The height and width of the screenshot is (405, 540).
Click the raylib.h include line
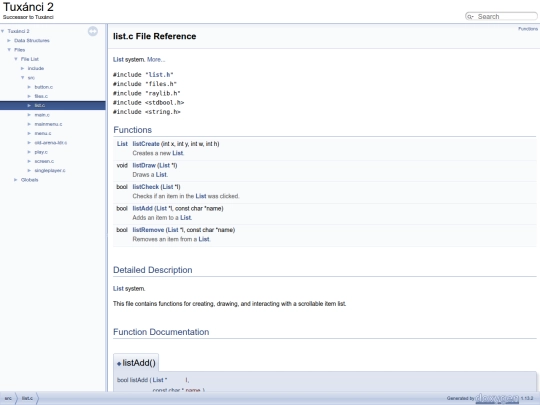point(147,93)
